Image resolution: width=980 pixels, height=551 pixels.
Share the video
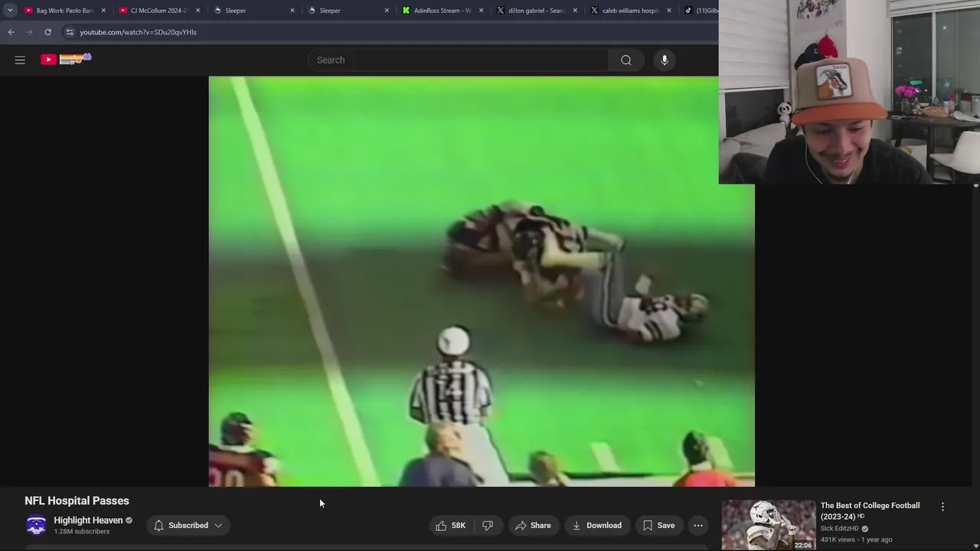(x=533, y=525)
